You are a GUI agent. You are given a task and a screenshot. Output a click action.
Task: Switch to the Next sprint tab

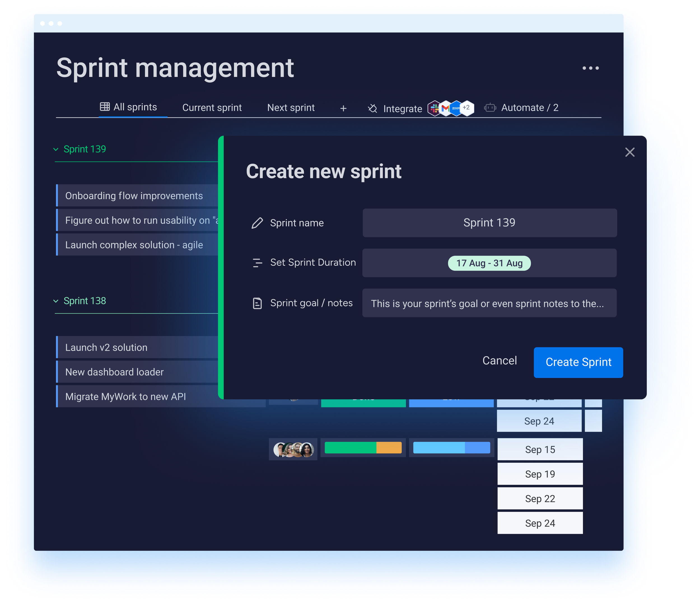[291, 108]
